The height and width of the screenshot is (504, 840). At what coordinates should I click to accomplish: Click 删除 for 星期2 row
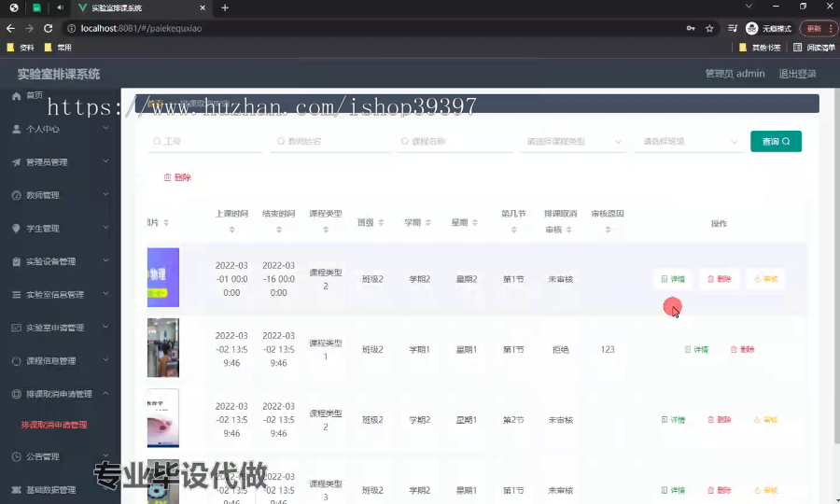tap(720, 279)
